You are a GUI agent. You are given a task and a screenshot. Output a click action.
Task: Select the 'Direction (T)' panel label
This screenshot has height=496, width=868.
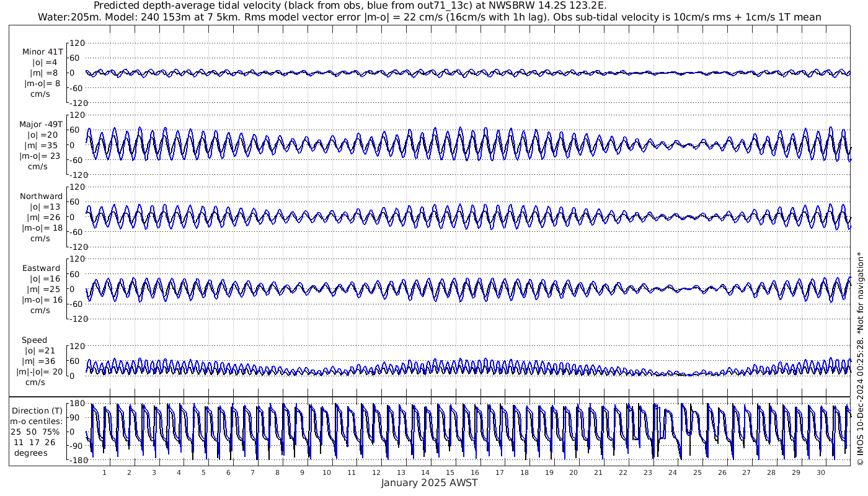pos(37,410)
